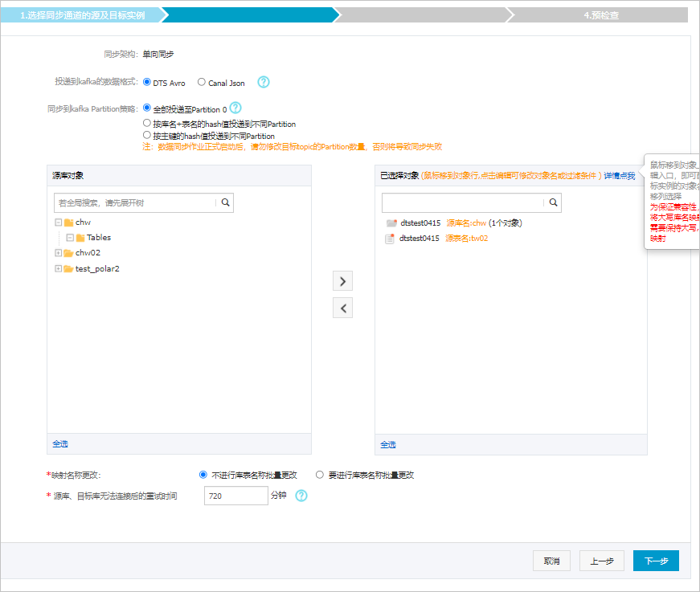Viewport: 700px width, 592px height.
Task: Choose database+table name hash partition option
Action: point(147,123)
